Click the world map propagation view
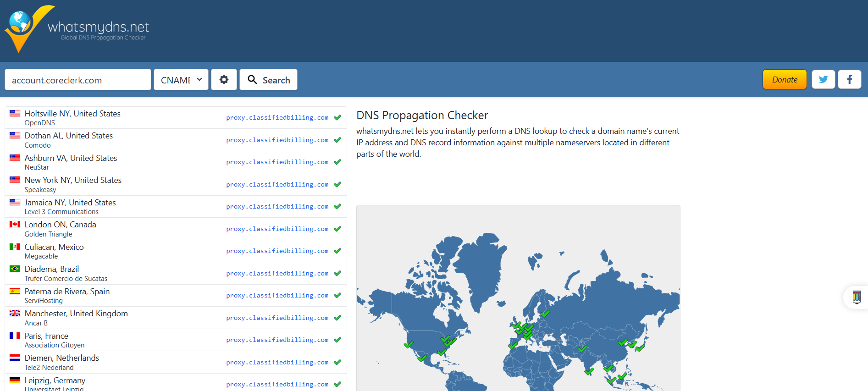This screenshot has width=868, height=391. (518, 298)
